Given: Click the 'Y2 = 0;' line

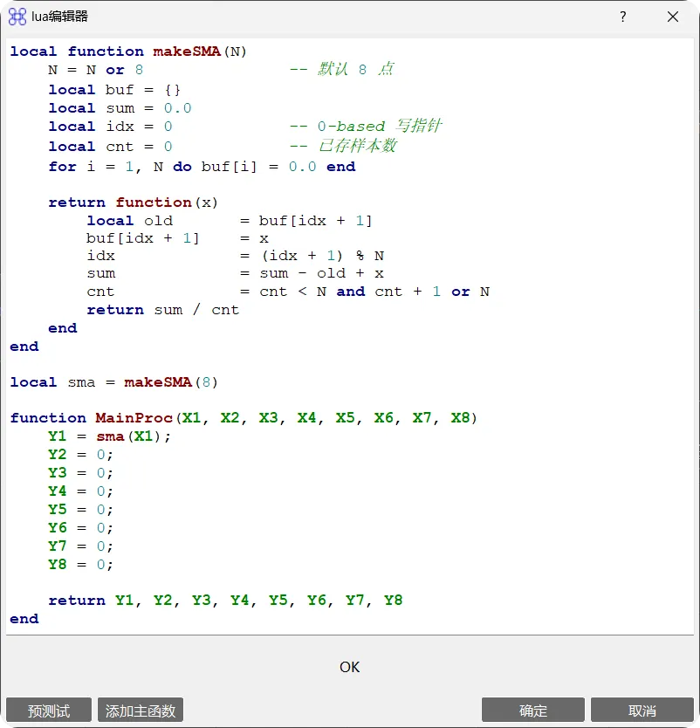Looking at the screenshot, I should (x=80, y=455).
